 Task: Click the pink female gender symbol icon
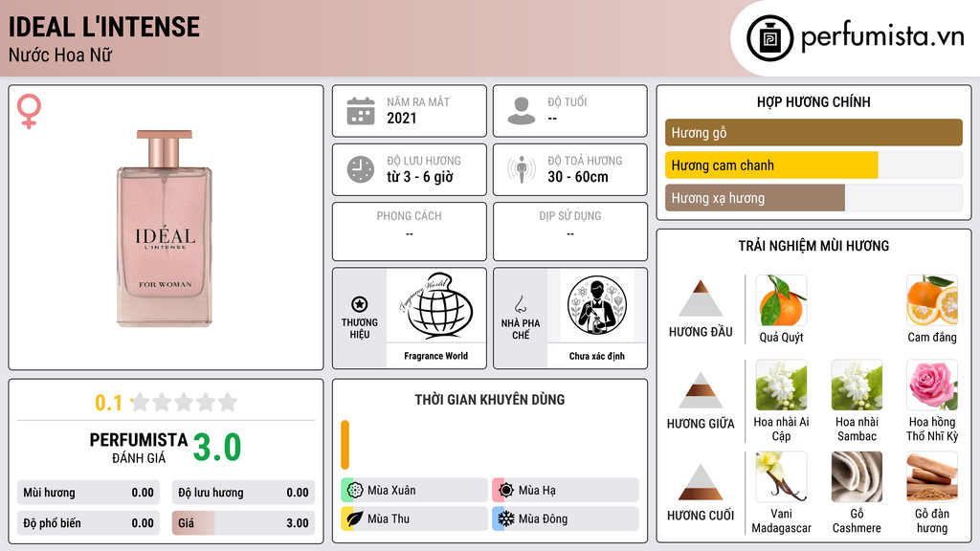(x=29, y=111)
